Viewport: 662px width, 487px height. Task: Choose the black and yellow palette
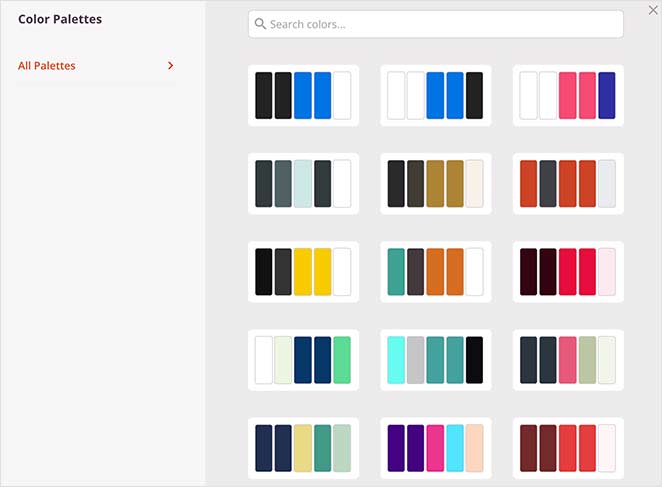303,272
